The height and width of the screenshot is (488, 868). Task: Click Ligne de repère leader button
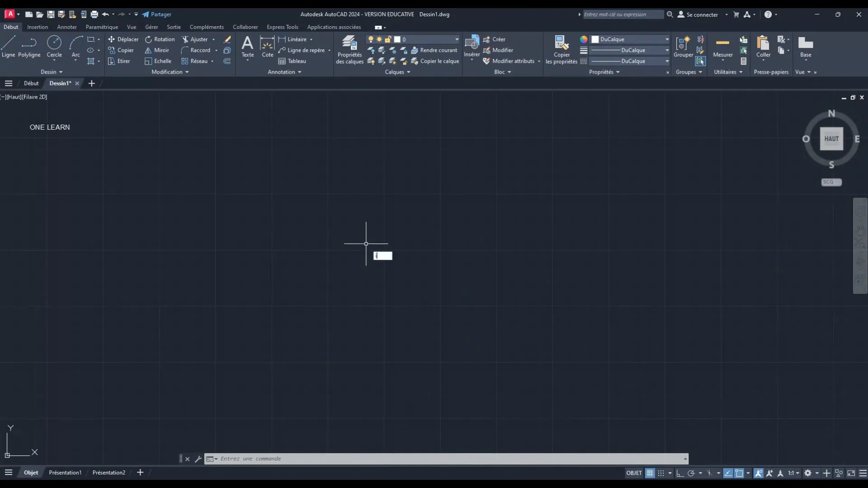(x=302, y=50)
